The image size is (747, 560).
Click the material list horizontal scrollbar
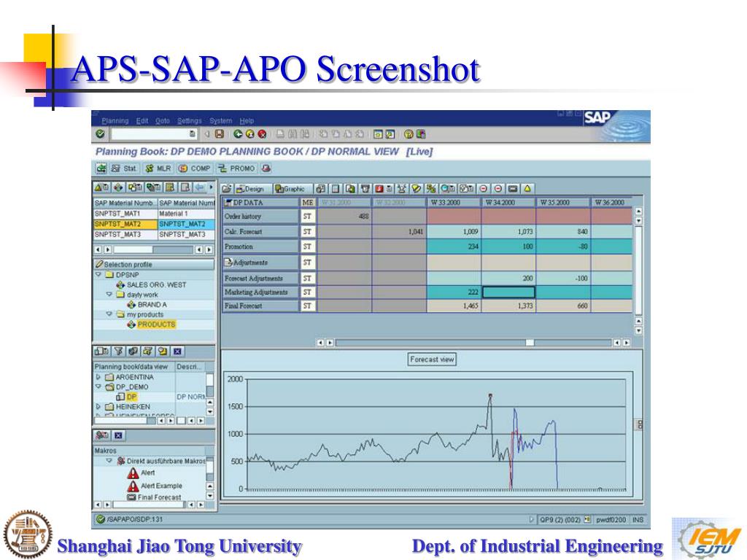click(x=153, y=249)
